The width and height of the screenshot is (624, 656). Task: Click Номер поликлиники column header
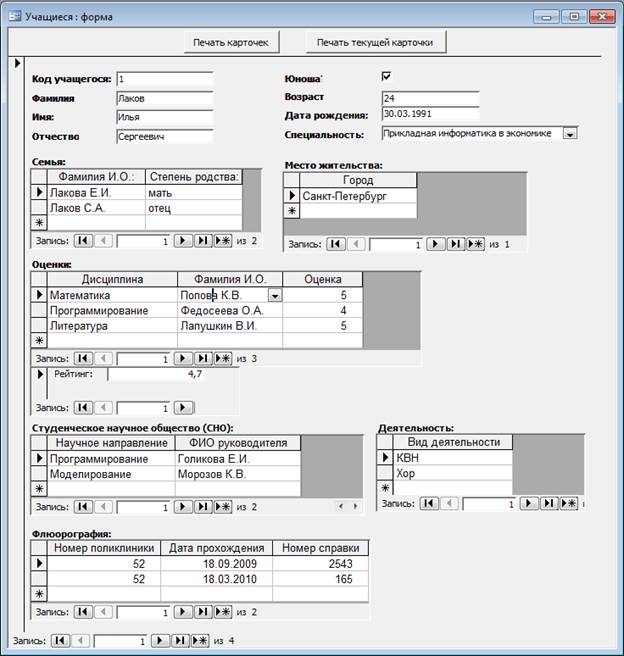[x=104, y=548]
